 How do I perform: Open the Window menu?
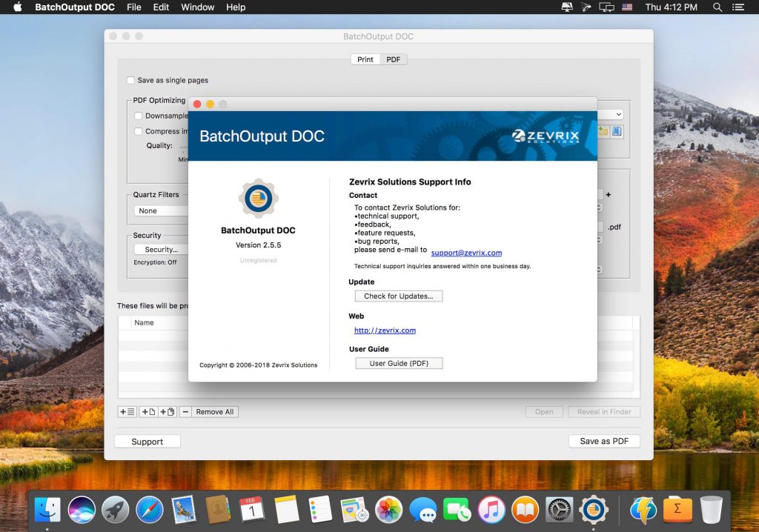[x=197, y=7]
